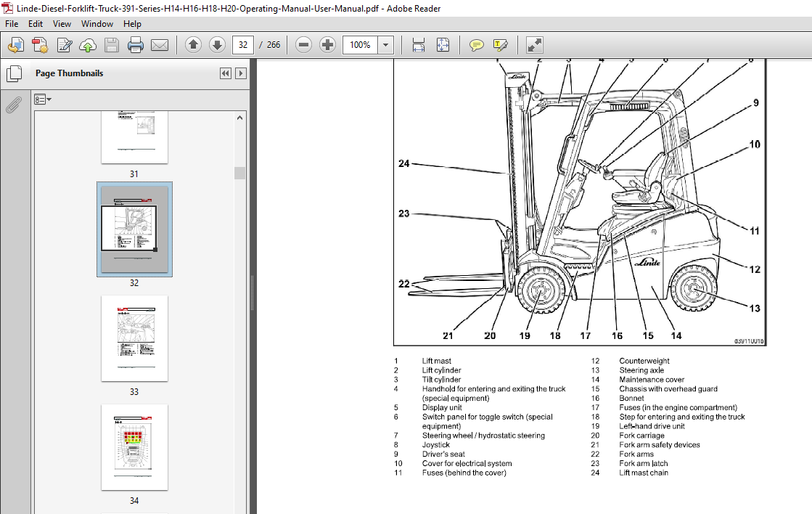This screenshot has height=514, width=812.
Task: Click the 'Fuses (behind the cover)' entry
Action: coord(464,473)
